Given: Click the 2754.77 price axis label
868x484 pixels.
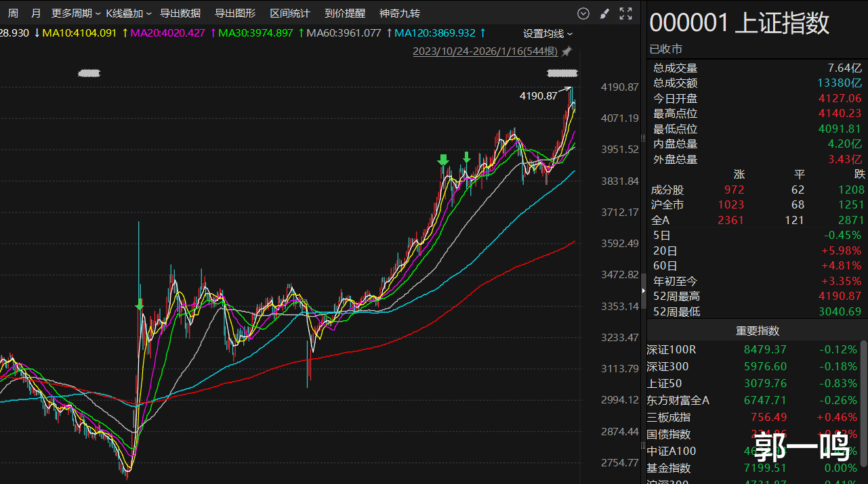Looking at the screenshot, I should (620, 463).
